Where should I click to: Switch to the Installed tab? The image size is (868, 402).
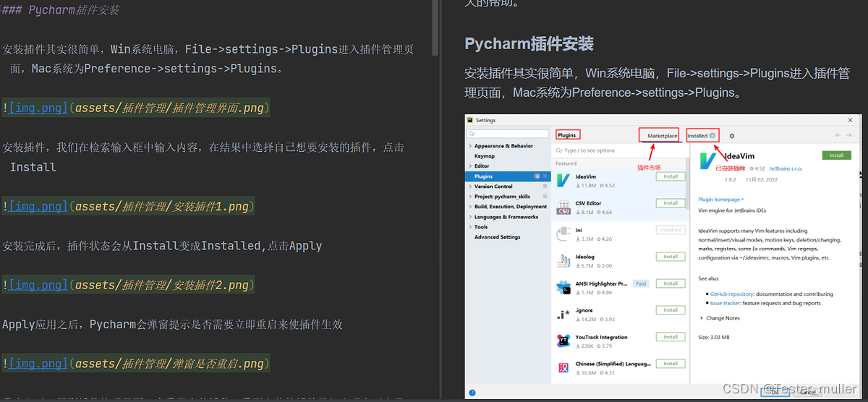[701, 136]
